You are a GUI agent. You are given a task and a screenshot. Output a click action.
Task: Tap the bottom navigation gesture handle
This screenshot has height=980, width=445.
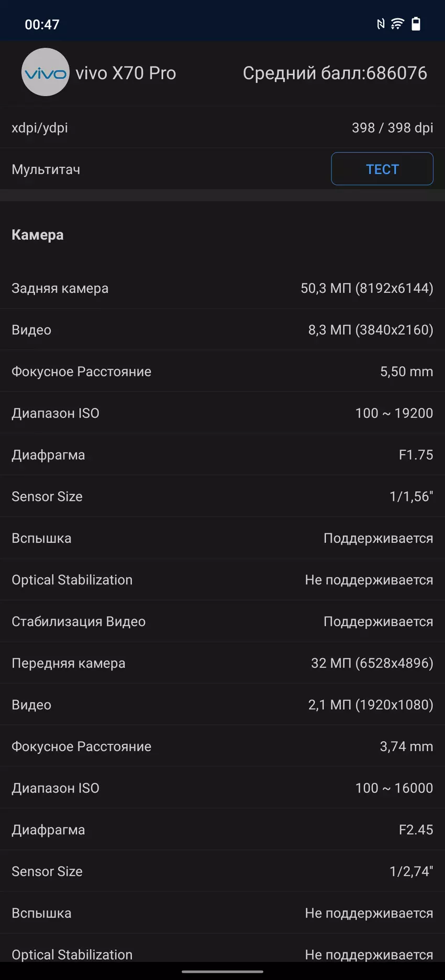click(222, 972)
